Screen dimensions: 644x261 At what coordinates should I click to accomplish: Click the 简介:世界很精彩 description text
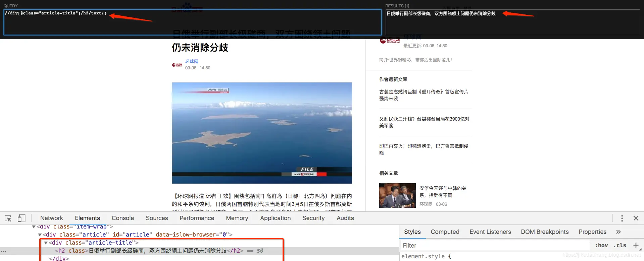[415, 60]
